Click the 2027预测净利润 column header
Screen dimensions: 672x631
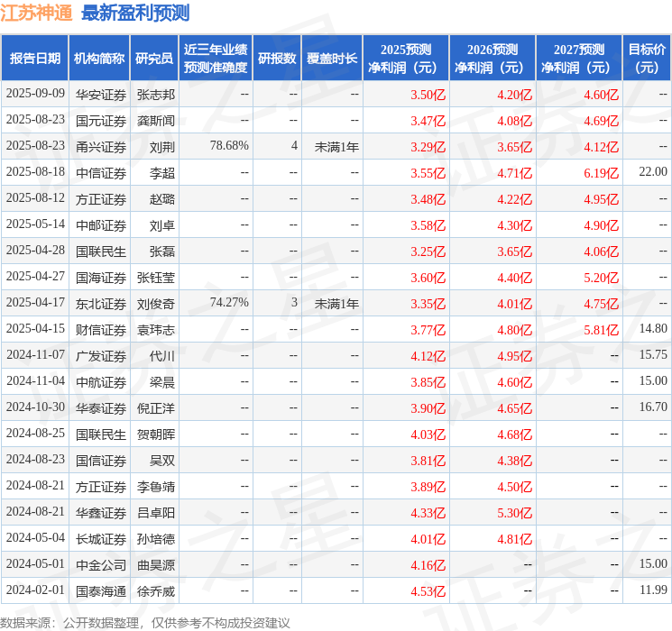coord(579,59)
